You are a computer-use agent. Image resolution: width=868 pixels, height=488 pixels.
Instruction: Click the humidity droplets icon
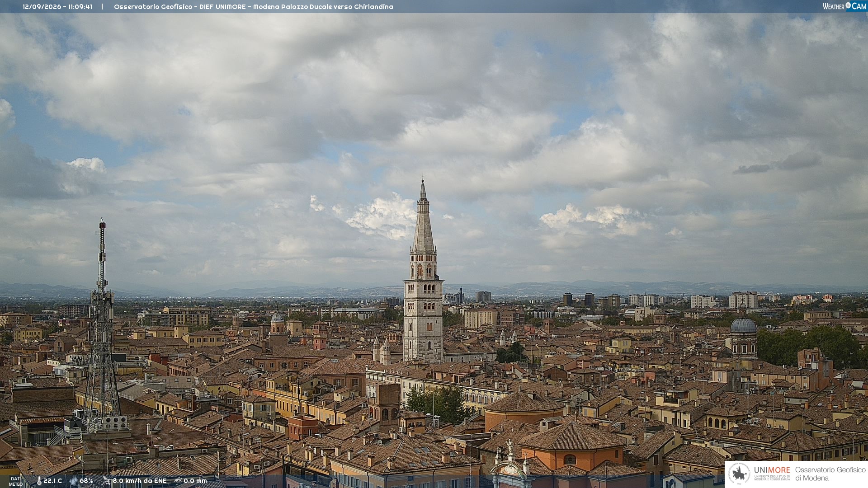[74, 481]
